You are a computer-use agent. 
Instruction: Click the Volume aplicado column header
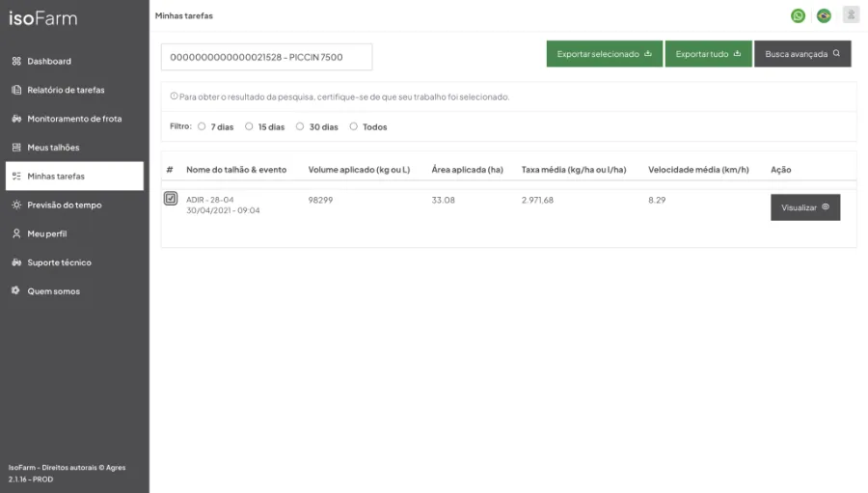359,170
